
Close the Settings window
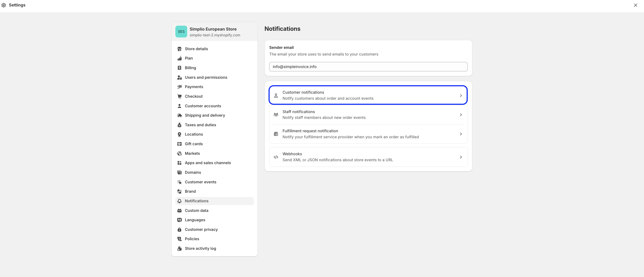pyautogui.click(x=635, y=5)
